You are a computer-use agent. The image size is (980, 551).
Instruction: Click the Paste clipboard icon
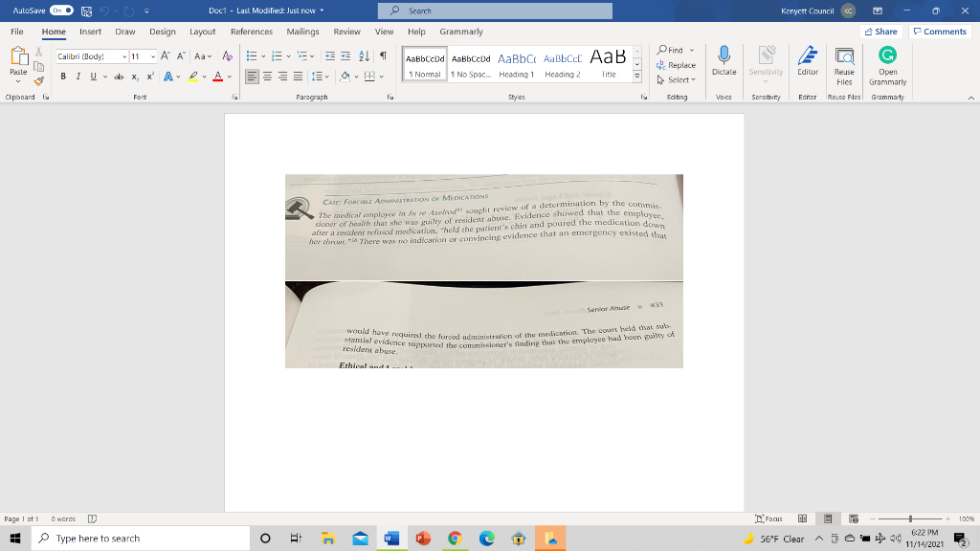point(19,56)
